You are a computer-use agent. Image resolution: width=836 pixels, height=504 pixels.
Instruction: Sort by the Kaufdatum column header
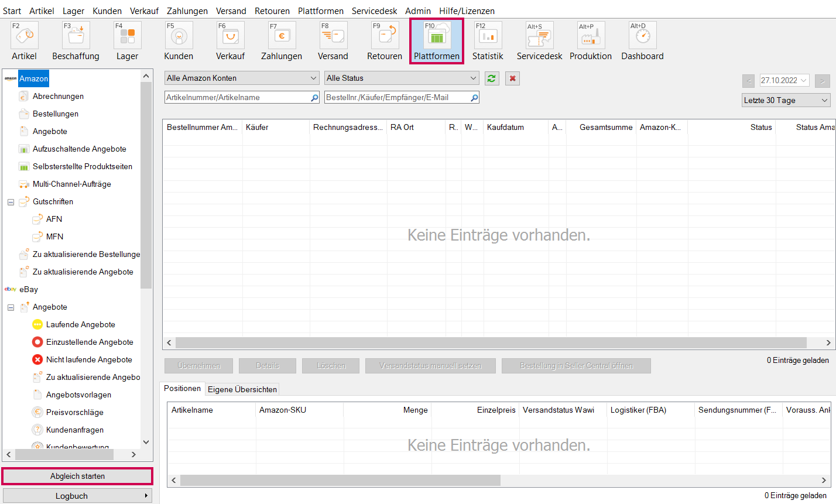[516, 127]
